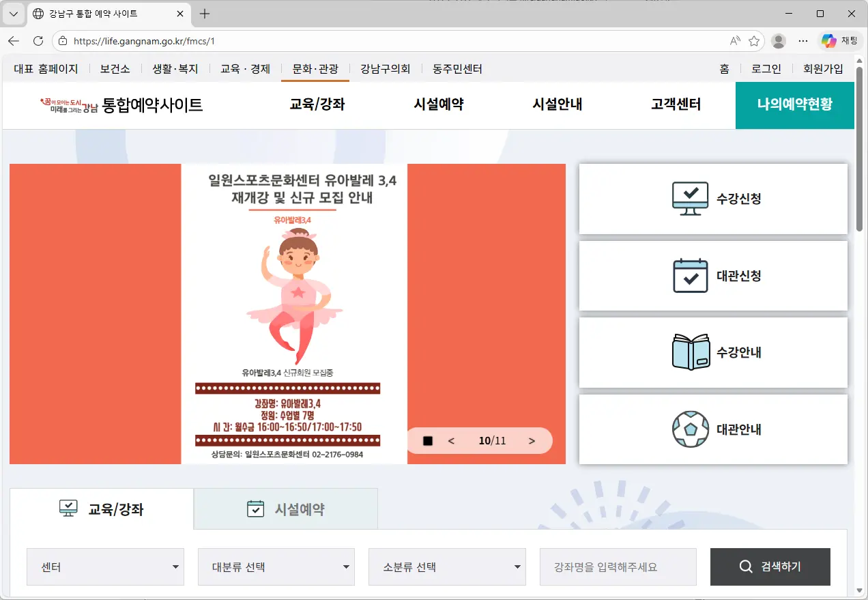Screen dimensions: 868x600
Task: Click the 로그인 link
Action: 766,69
